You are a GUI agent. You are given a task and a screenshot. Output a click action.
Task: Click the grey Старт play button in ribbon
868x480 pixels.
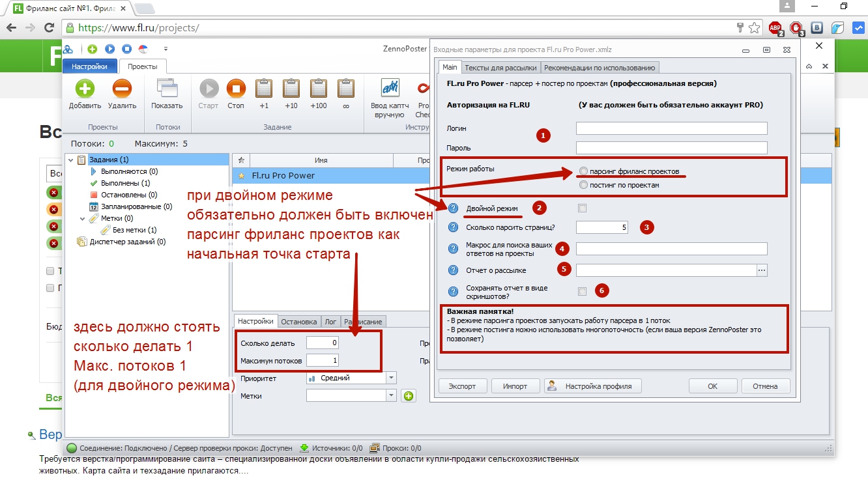click(x=209, y=89)
